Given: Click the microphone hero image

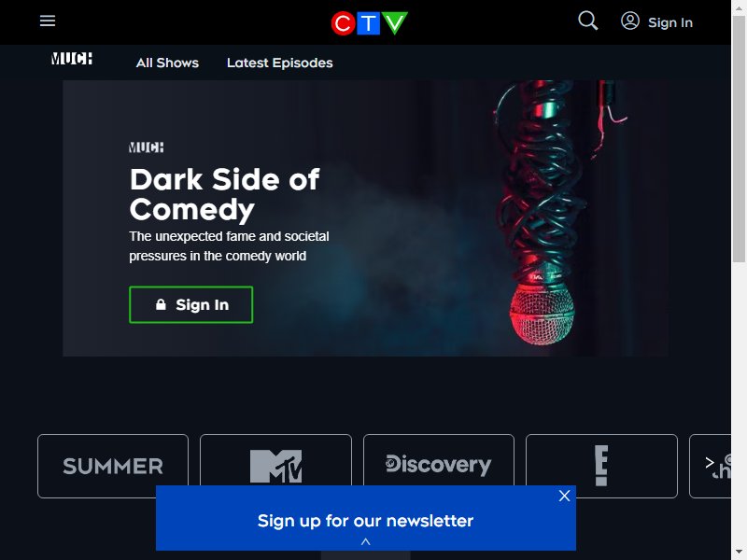Looking at the screenshot, I should (539, 215).
